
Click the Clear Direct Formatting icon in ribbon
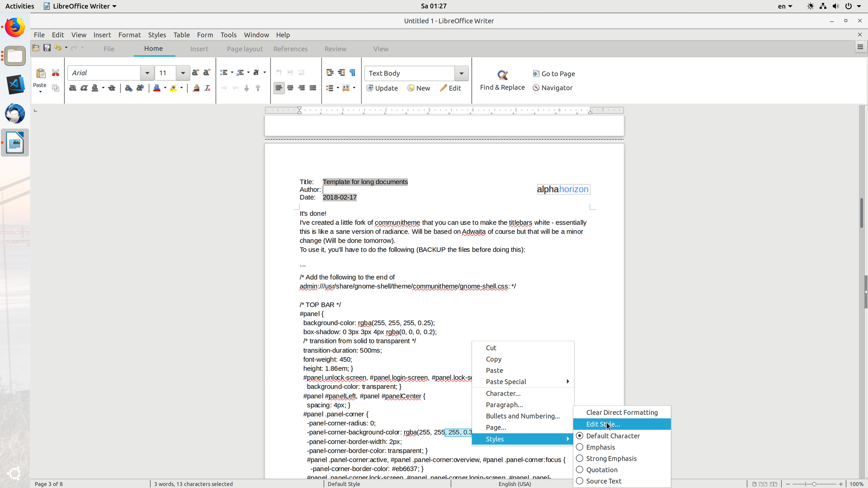[x=207, y=88]
